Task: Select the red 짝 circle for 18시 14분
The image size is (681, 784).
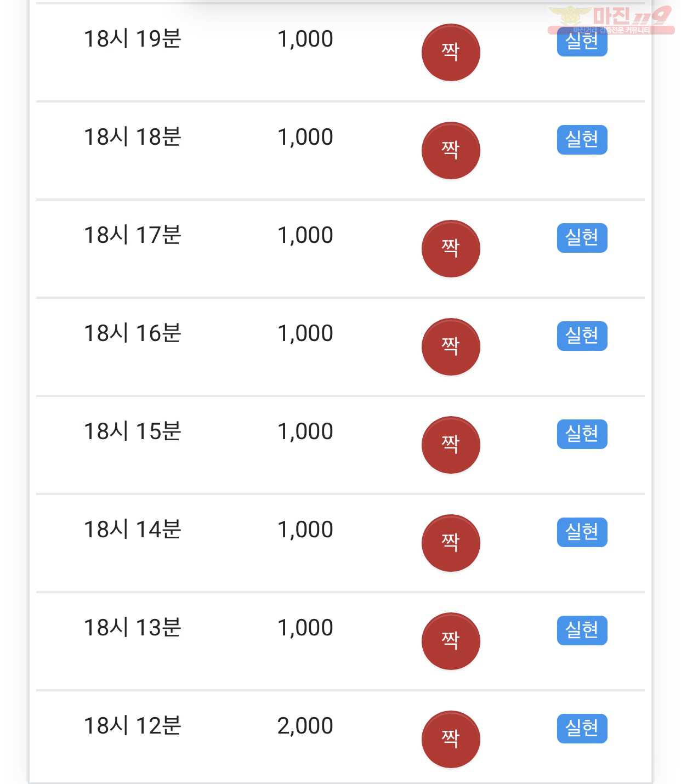Action: pos(451,543)
